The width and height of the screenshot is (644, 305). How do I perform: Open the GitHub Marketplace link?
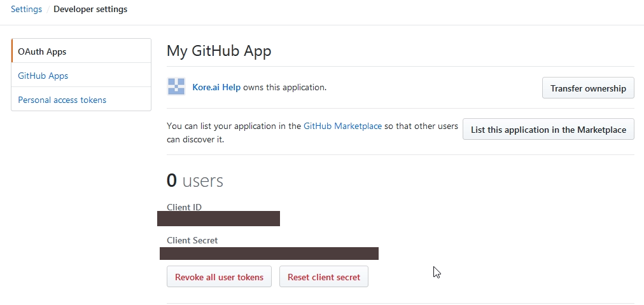(x=342, y=126)
